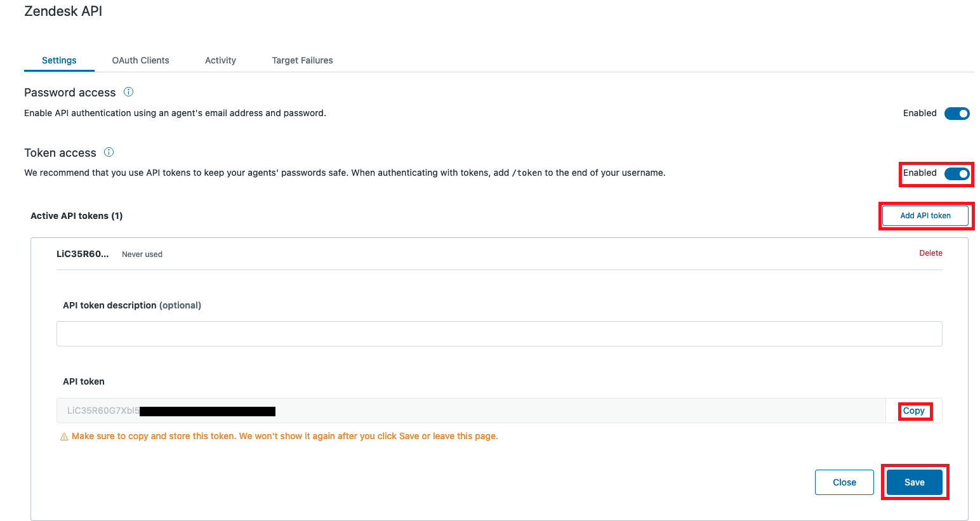Image resolution: width=980 pixels, height=521 pixels.
Task: Click the Password access info icon
Action: tap(128, 92)
